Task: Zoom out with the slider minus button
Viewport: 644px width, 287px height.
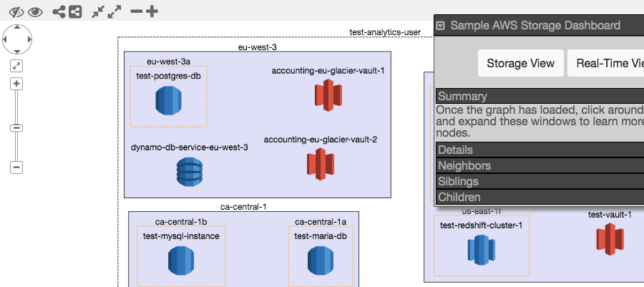Action: coord(16,167)
